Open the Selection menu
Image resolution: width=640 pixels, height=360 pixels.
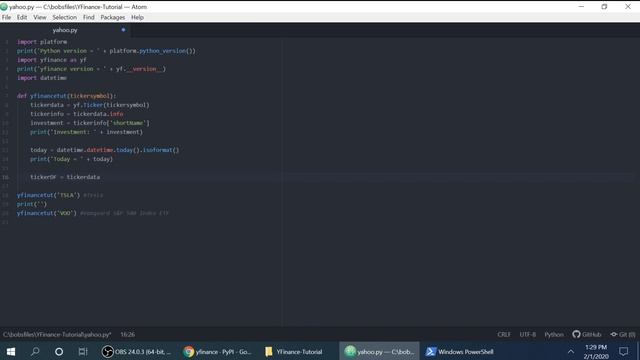pyautogui.click(x=64, y=17)
